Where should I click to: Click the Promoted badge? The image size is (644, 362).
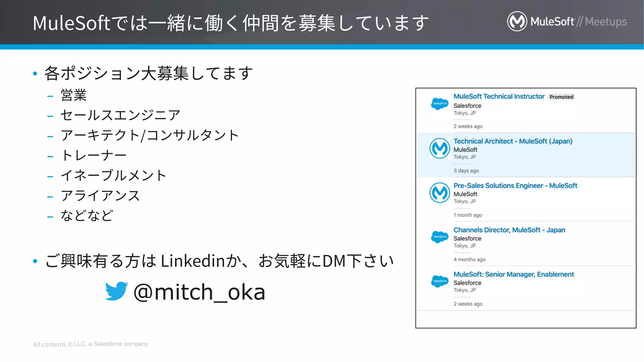coord(561,97)
